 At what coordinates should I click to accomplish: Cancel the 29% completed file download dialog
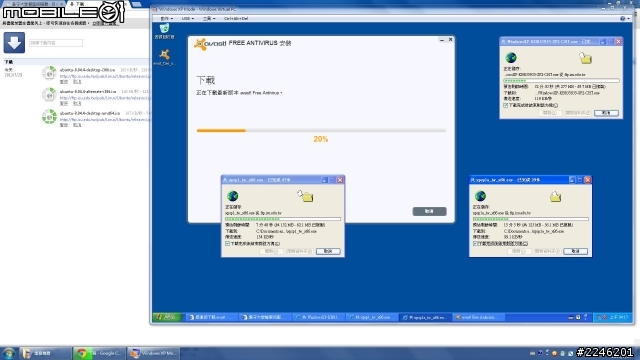coord(576,251)
